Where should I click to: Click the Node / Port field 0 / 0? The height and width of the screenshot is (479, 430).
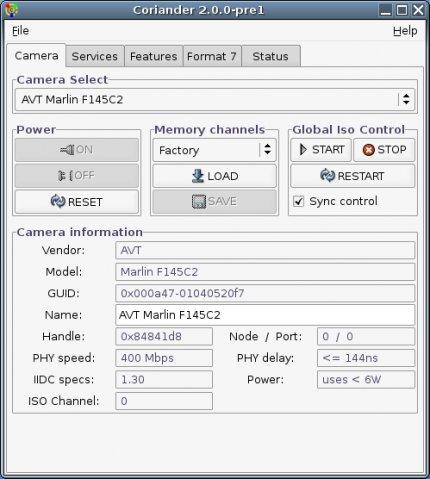pyautogui.click(x=366, y=336)
